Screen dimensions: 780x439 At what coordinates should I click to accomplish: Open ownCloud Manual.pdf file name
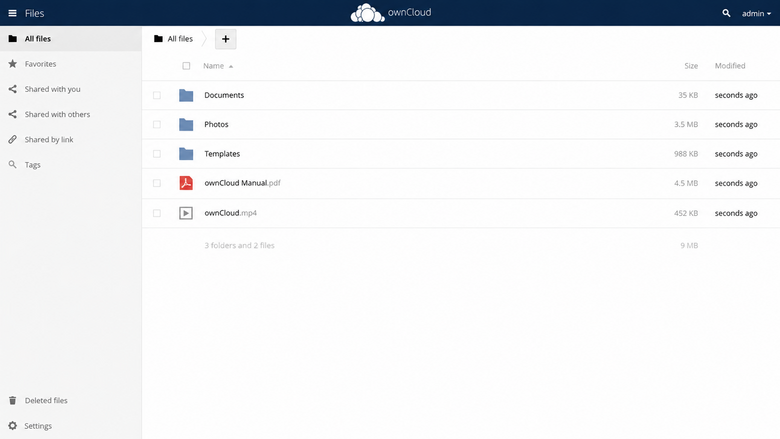click(242, 183)
